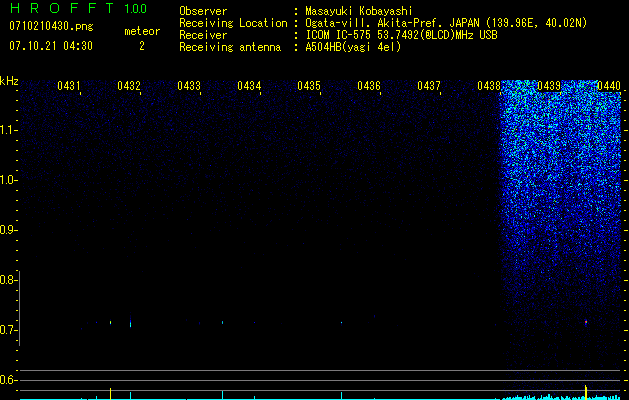629x400 pixels.
Task: Click the meteor count value 2
Action: pyautogui.click(x=142, y=46)
